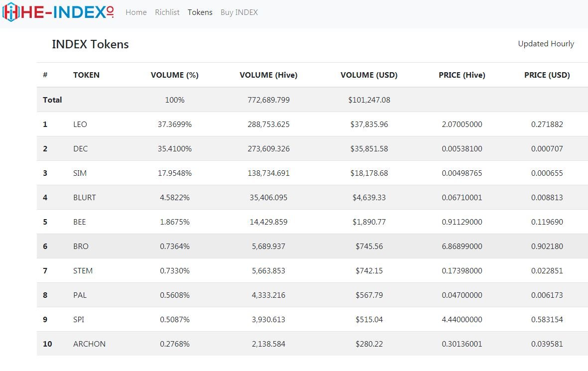The width and height of the screenshot is (588, 371).
Task: Click the SIM token entry
Action: [x=80, y=173]
